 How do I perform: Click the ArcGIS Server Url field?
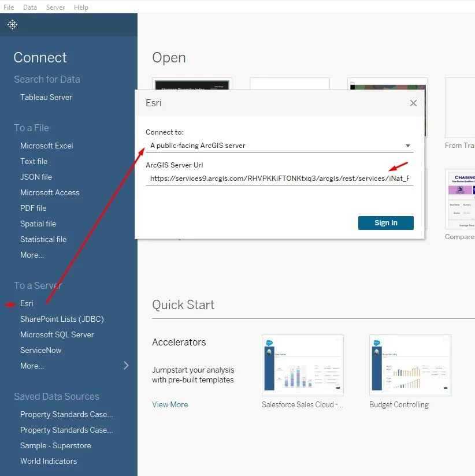coord(280,178)
